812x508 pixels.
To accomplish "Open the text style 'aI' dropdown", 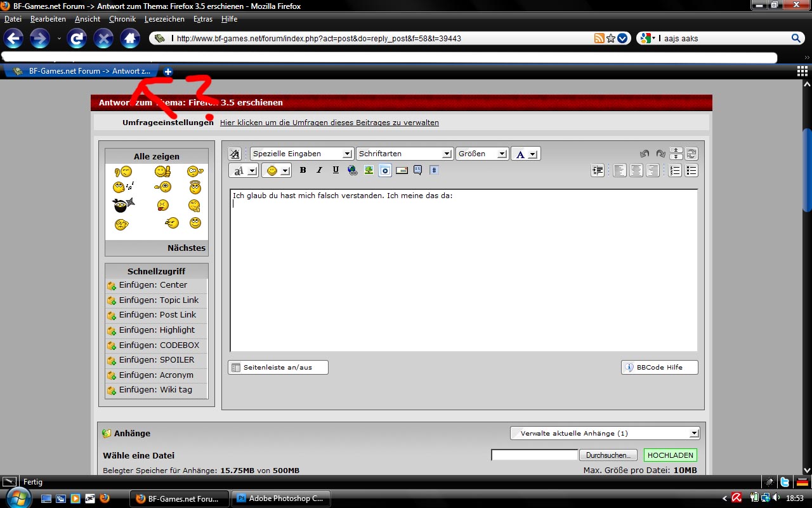I will 243,170.
